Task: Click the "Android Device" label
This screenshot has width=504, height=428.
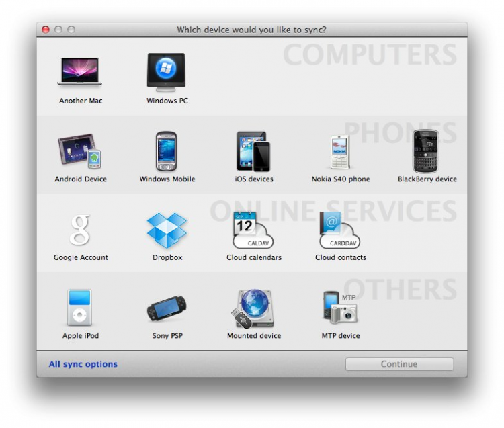Action: (81, 179)
